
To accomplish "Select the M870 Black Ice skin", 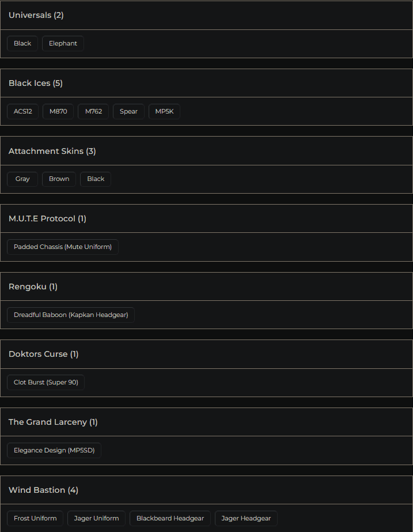I will pyautogui.click(x=58, y=111).
